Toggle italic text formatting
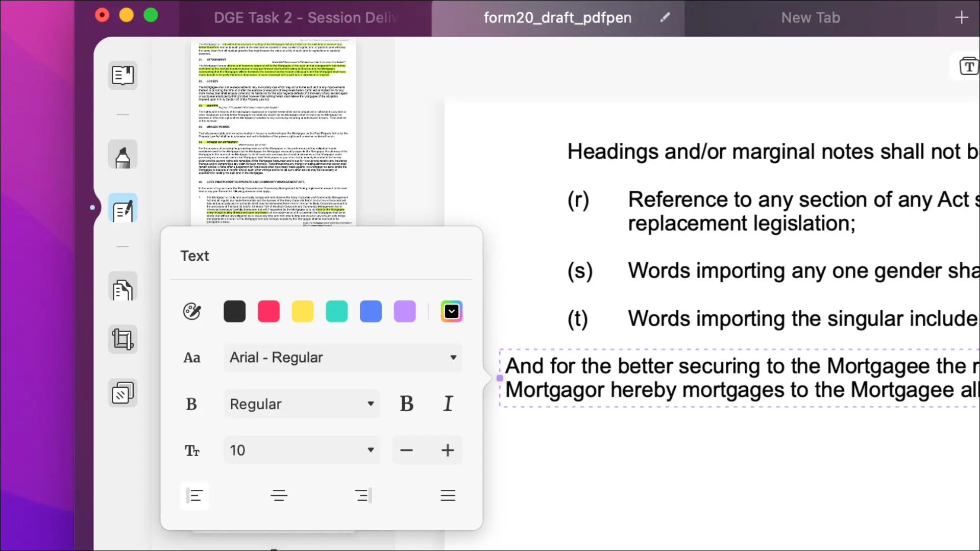Screen dimensions: 980x551 pos(448,404)
